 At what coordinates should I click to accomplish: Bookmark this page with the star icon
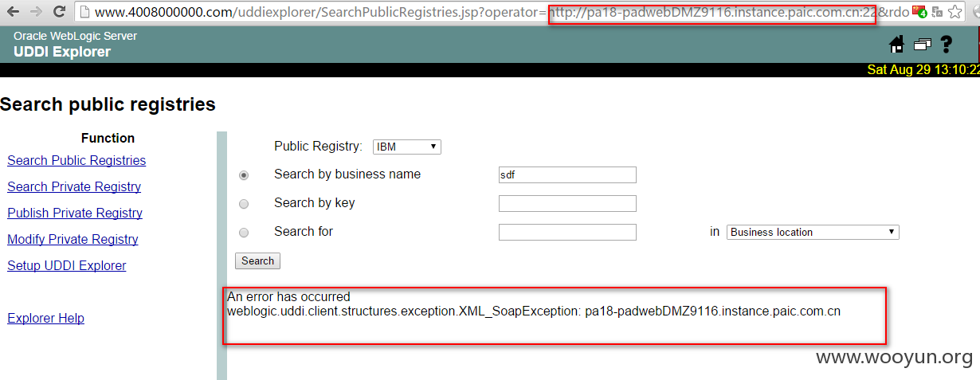click(955, 12)
